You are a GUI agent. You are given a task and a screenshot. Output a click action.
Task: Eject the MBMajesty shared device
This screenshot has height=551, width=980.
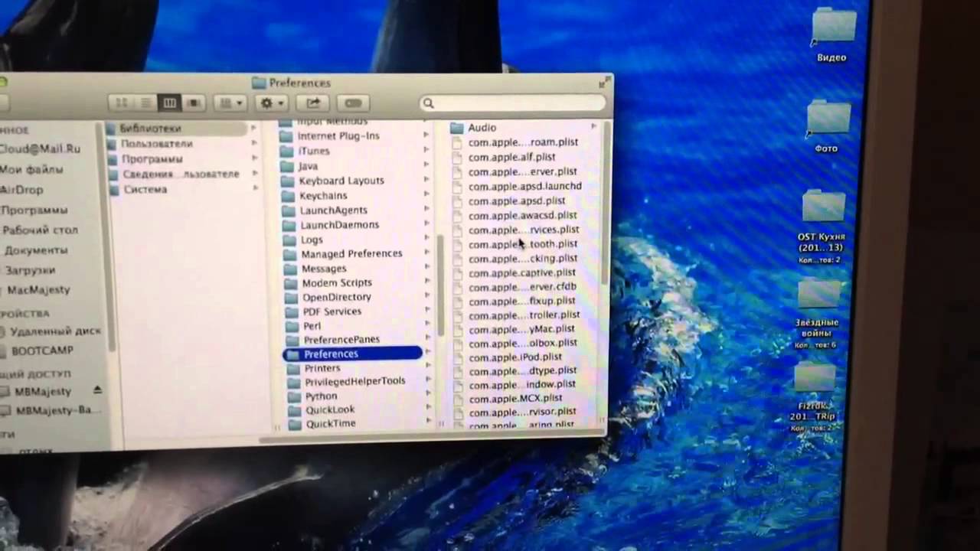click(97, 390)
